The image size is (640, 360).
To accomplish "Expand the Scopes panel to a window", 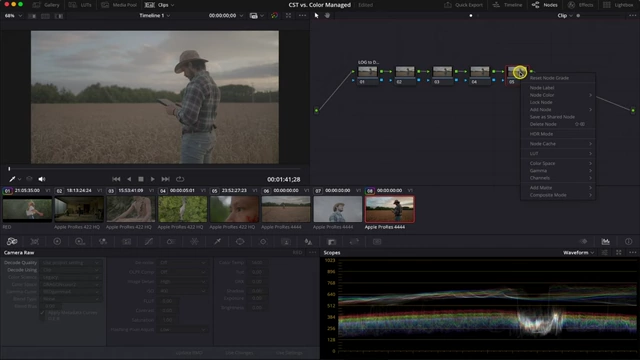I will point(619,253).
